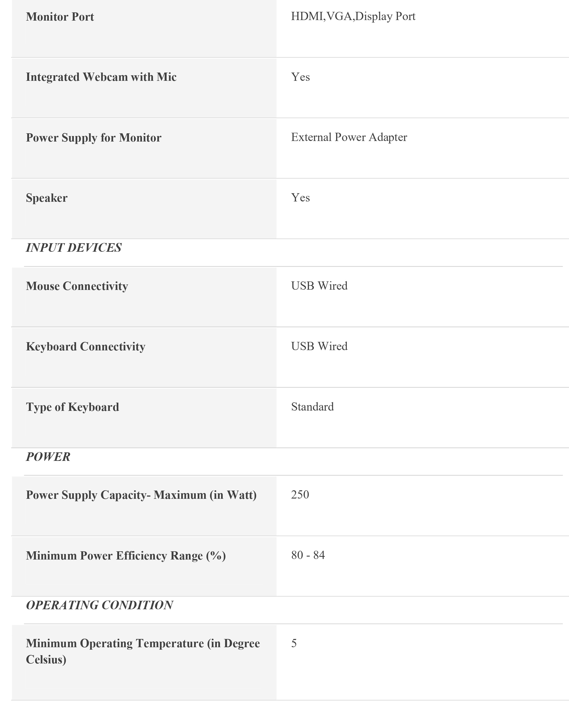Select the 250 watt capacity value
Viewport: 569px width, 728px height.
pyautogui.click(x=300, y=495)
